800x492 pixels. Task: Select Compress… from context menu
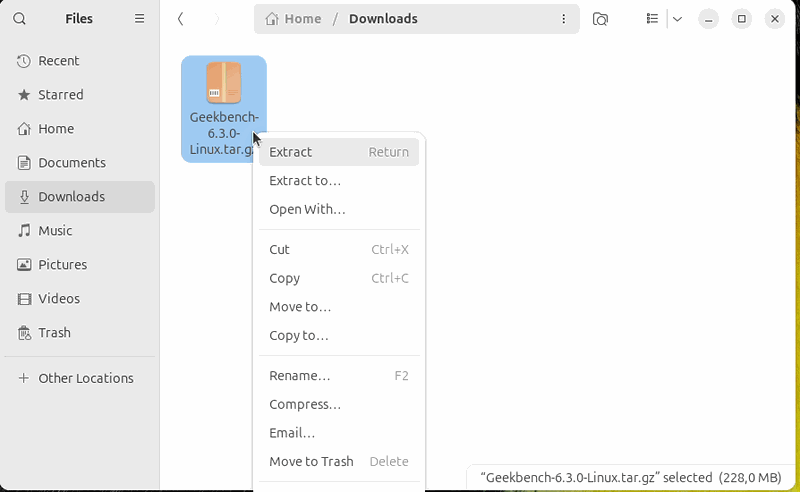[x=305, y=405]
